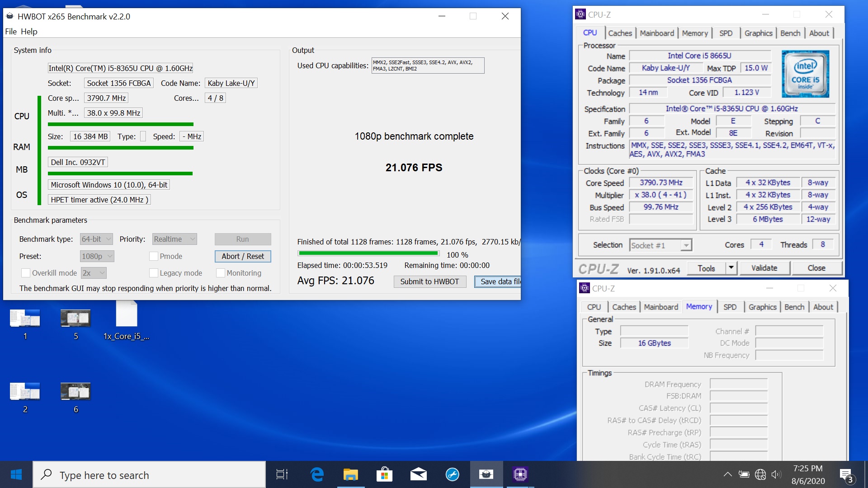Open the blue round app in taskbar

click(x=452, y=474)
